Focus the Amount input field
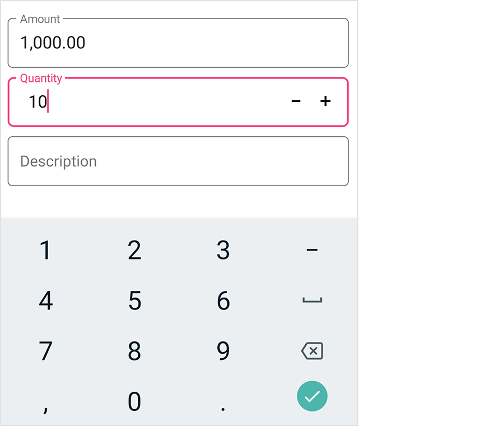This screenshot has width=504, height=426. click(178, 43)
